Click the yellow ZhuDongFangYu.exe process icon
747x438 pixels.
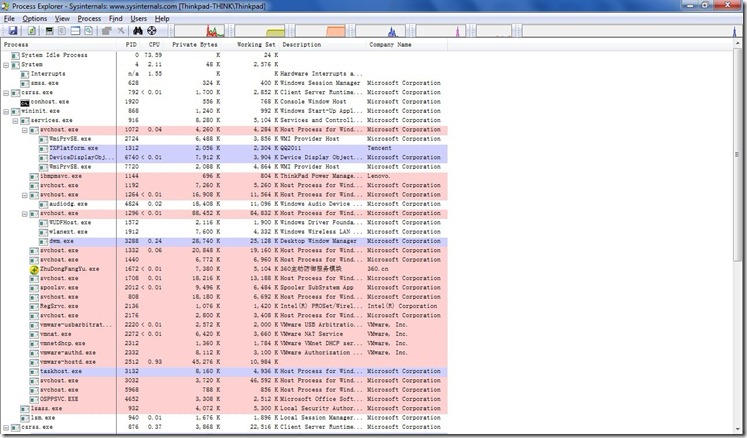(x=34, y=269)
